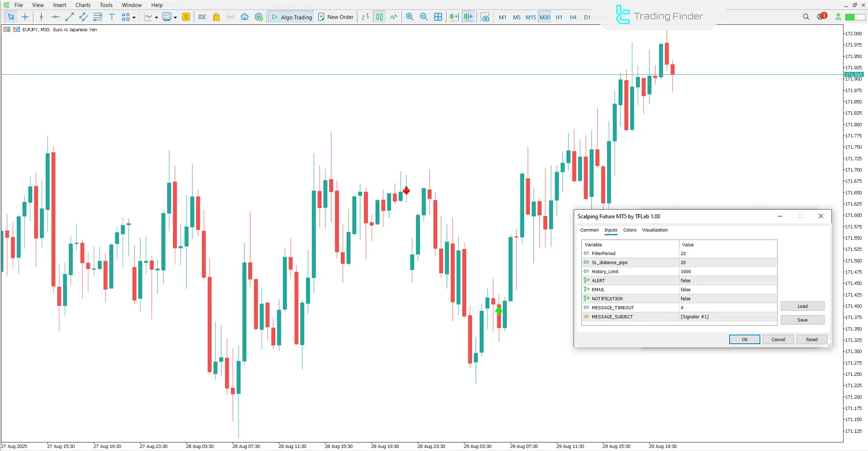Enable chart auto scroll
Viewport: 868px width, 451px height.
click(x=454, y=17)
